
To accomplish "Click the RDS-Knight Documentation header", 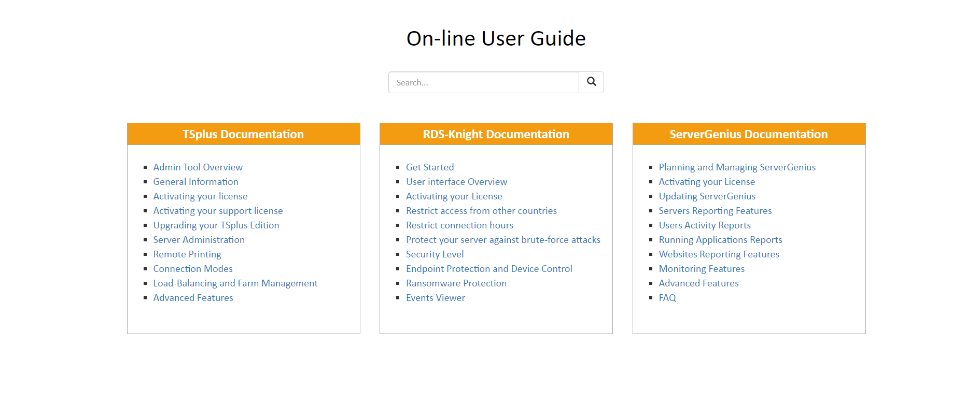I will pyautogui.click(x=496, y=134).
